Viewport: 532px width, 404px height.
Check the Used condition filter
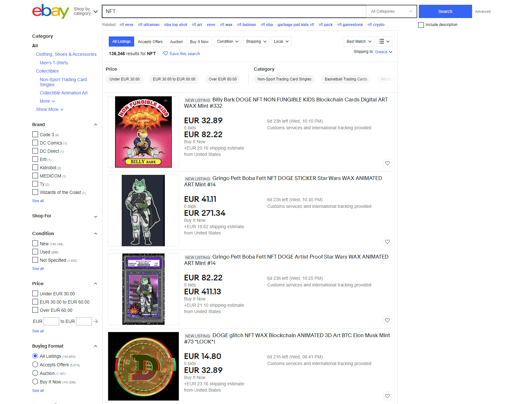tap(35, 252)
